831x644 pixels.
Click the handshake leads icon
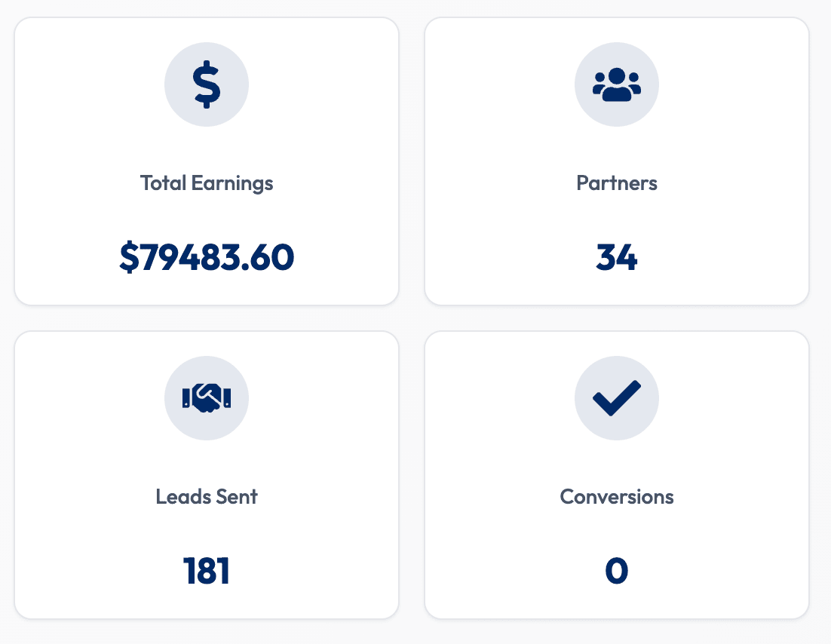coord(207,397)
